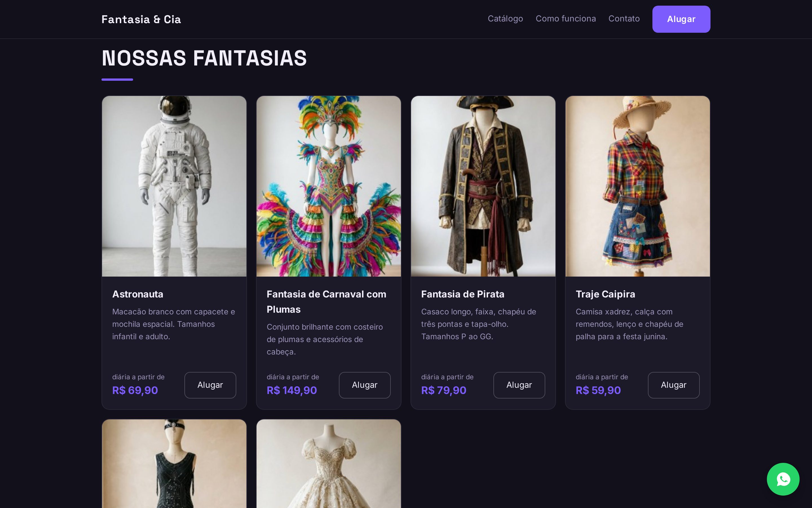
Task: Select the Fantasia de Carnaval com Plumas title
Action: tap(326, 302)
